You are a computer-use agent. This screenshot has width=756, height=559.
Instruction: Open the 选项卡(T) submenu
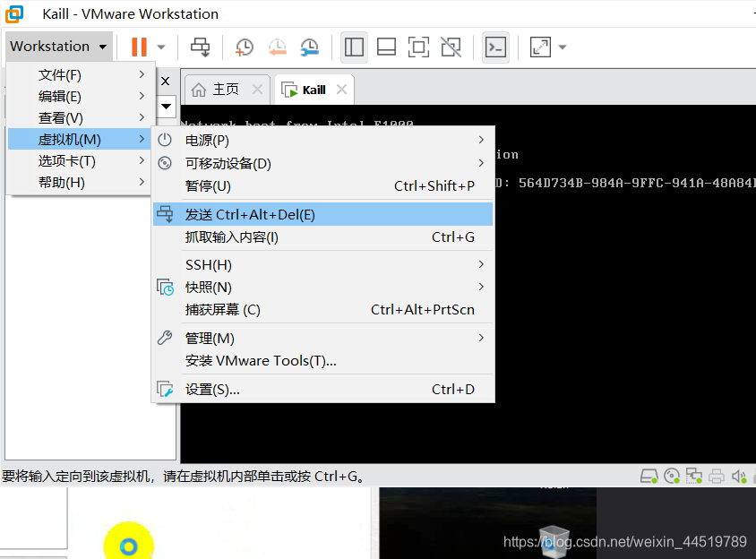[81, 160]
